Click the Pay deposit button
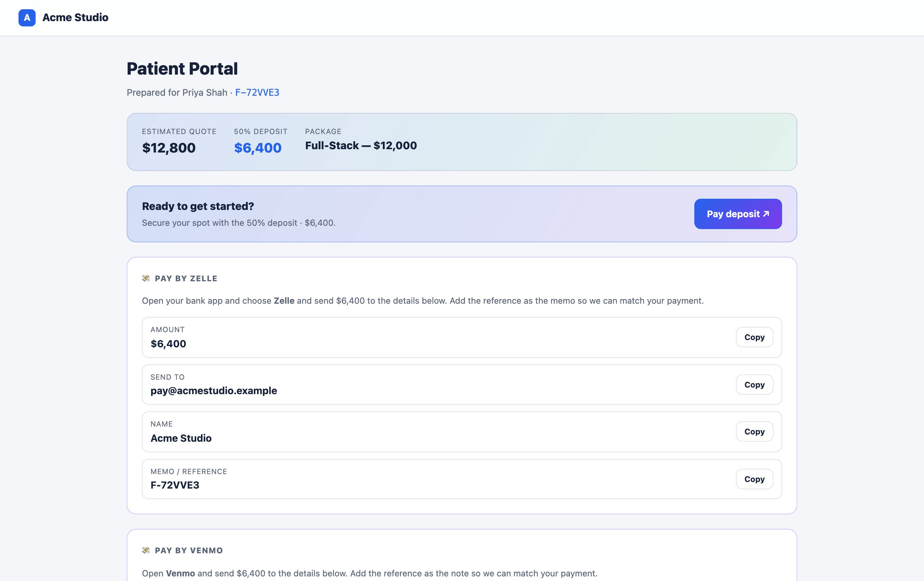 tap(738, 214)
